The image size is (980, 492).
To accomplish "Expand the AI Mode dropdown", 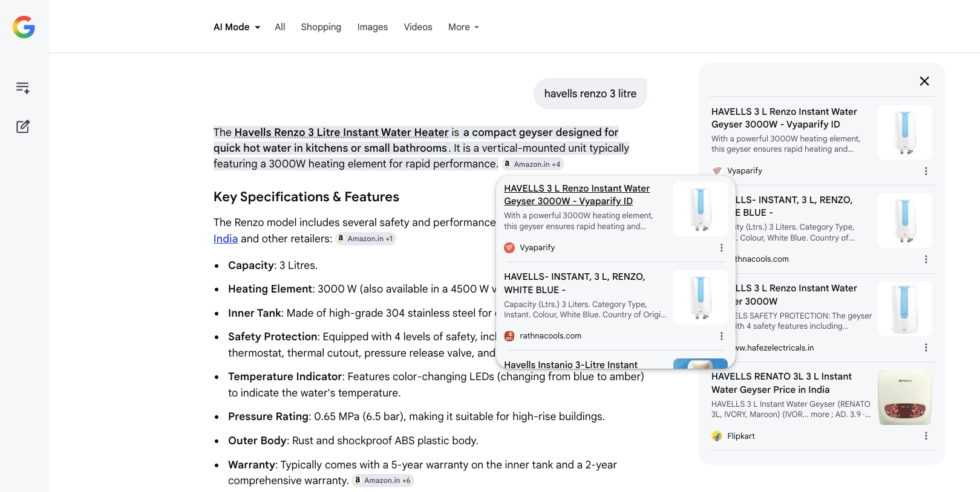I will [237, 27].
